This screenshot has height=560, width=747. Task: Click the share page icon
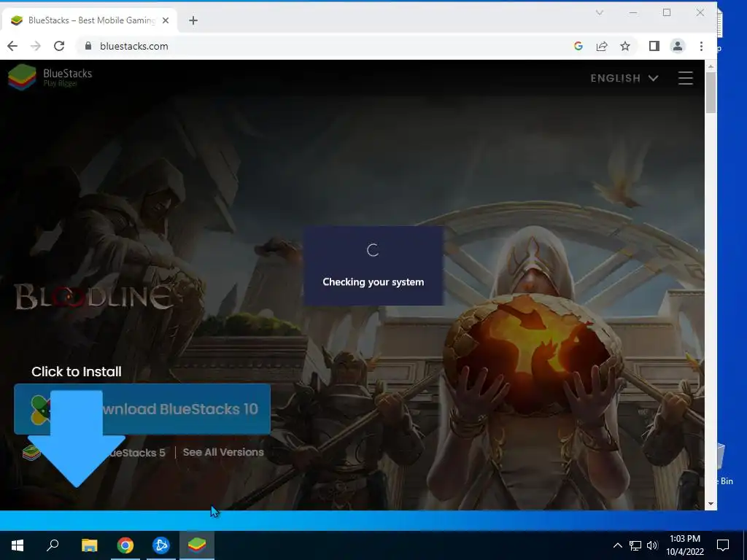pos(602,46)
